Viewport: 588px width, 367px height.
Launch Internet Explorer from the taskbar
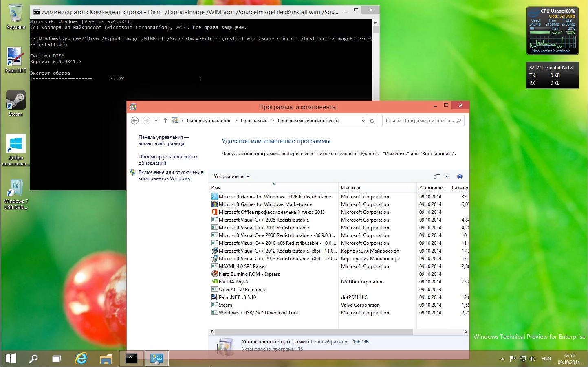tap(81, 358)
